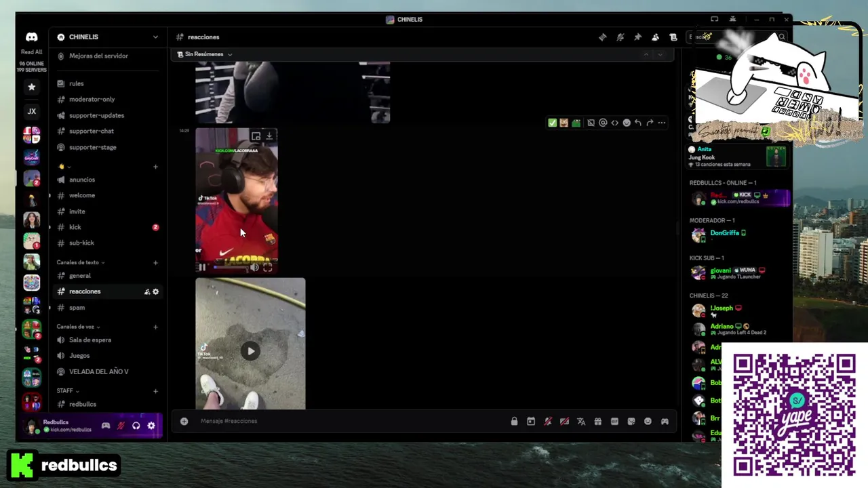Viewport: 868px width, 488px height.
Task: Open Discord direct messages home icon
Action: point(31,37)
